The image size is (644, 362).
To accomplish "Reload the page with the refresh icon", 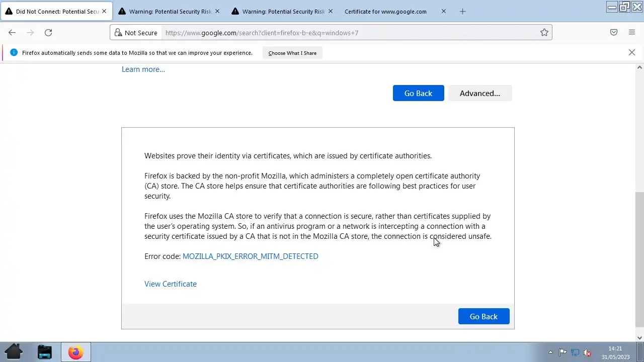I will click(x=48, y=33).
